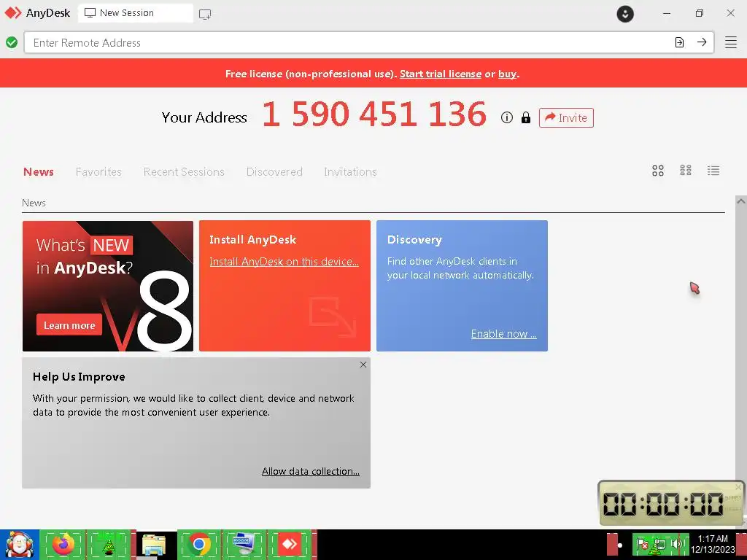Viewport: 747px width, 560px height.
Task: Follow the Start trial license link
Action: tap(440, 74)
